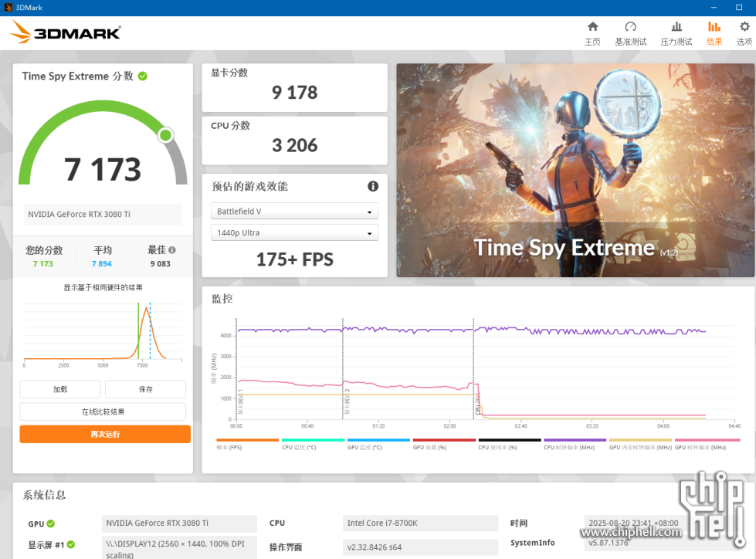Image resolution: width=756 pixels, height=559 pixels.
Task: Click the 平均 score value 7 894
Action: [x=102, y=263]
